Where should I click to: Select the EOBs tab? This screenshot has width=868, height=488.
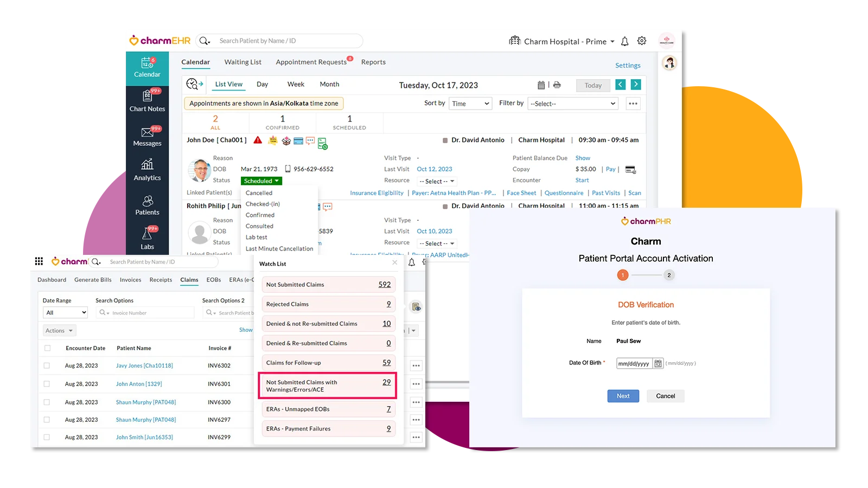pos(214,280)
